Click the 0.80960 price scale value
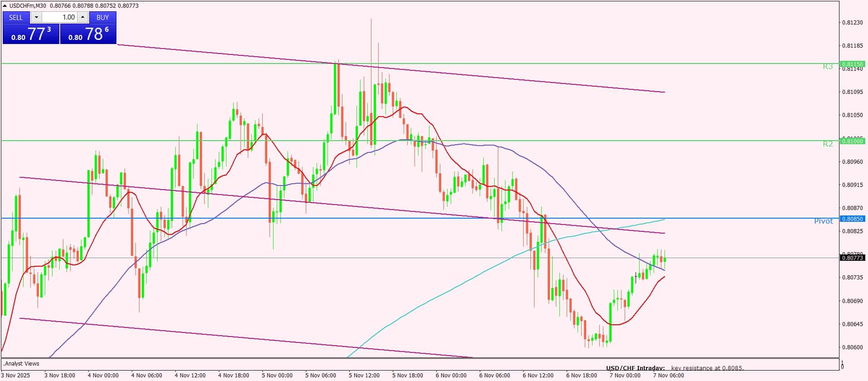This screenshot has width=868, height=381. pos(852,161)
